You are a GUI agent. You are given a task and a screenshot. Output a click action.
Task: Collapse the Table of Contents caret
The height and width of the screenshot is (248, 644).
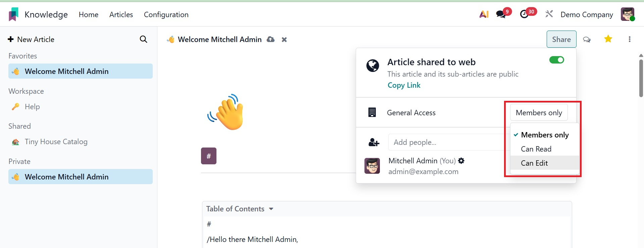[271, 209]
